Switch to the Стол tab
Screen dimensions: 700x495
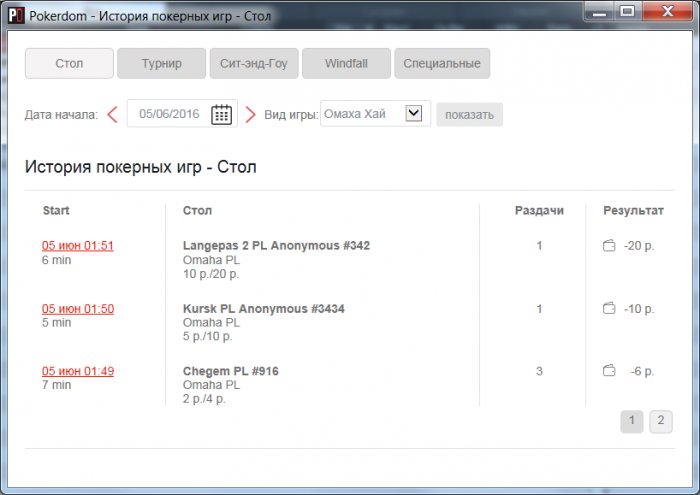(69, 63)
